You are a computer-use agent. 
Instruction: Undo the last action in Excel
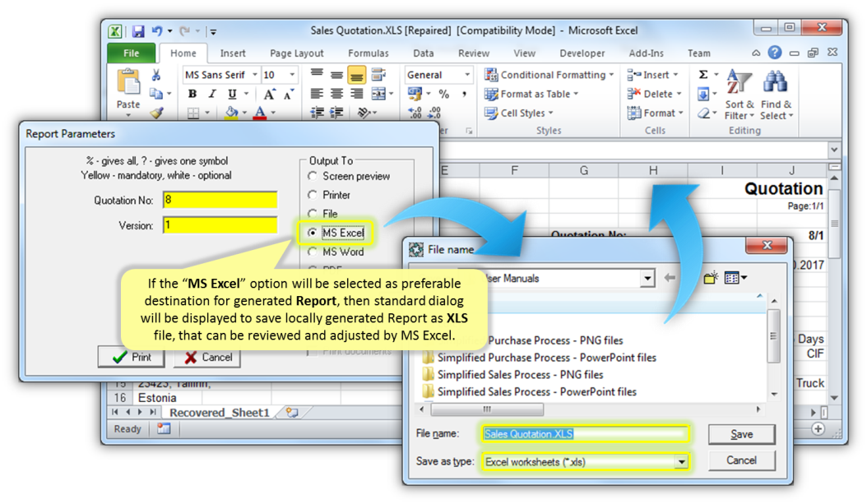158,31
